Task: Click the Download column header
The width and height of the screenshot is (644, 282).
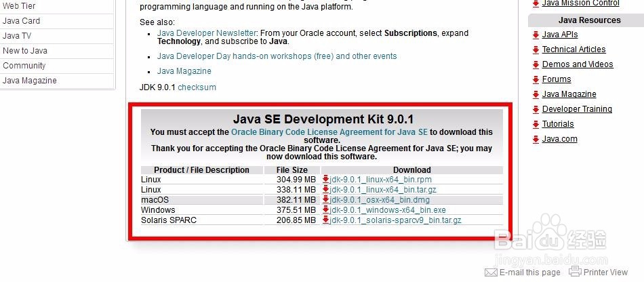Action: [x=412, y=170]
